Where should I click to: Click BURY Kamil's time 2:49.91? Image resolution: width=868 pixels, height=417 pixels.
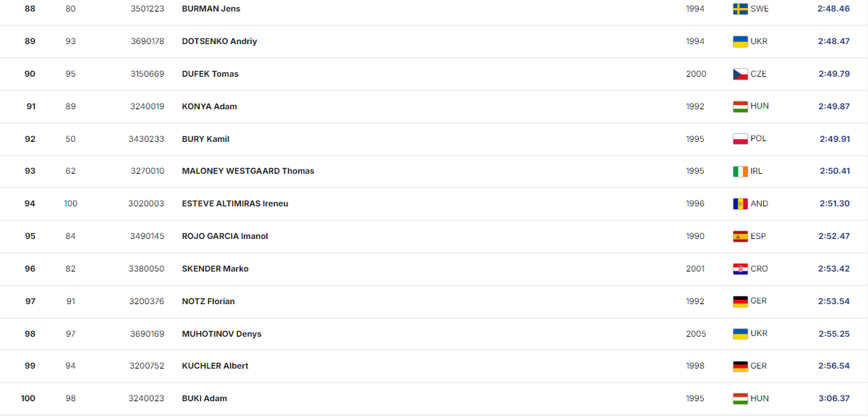834,139
